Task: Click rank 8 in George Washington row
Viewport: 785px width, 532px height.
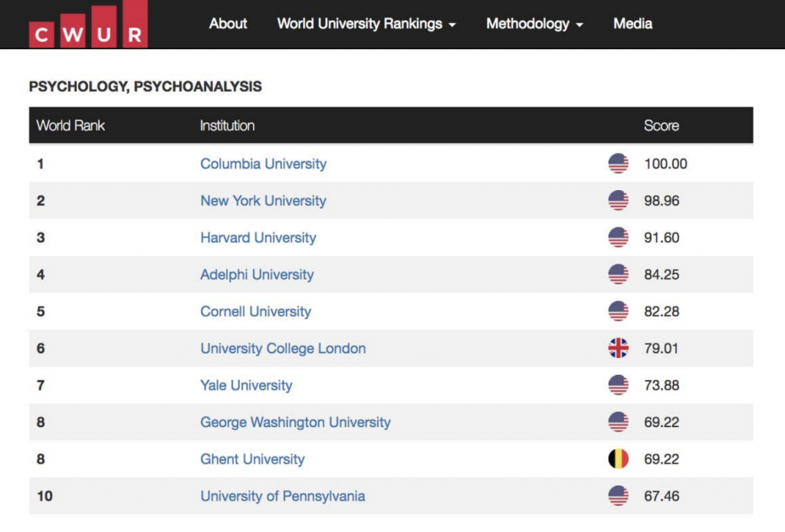Action: pos(41,422)
